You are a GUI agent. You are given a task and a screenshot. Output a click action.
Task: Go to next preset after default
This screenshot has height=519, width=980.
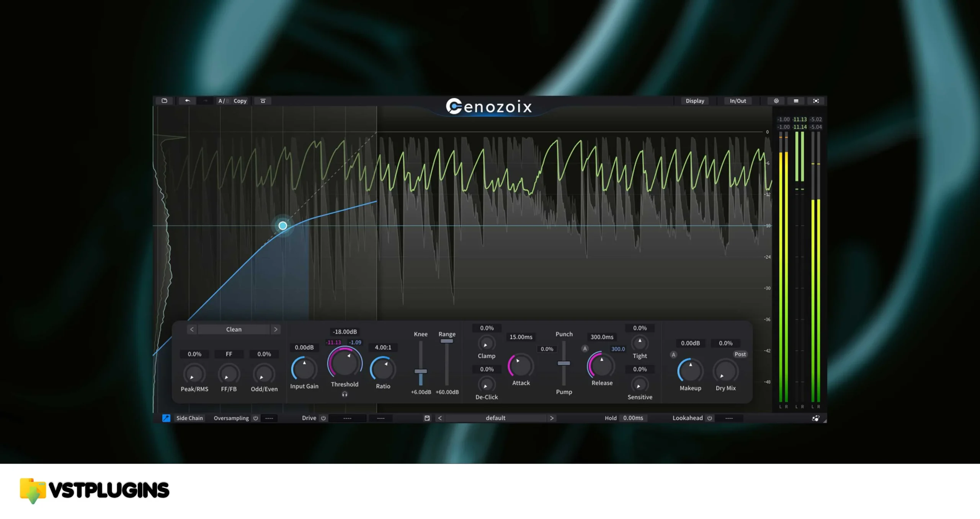tap(552, 418)
